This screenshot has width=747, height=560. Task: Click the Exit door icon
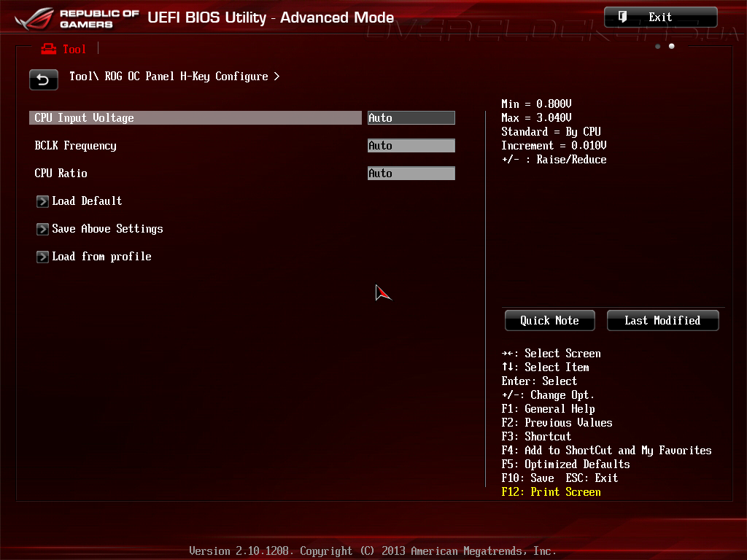[622, 17]
